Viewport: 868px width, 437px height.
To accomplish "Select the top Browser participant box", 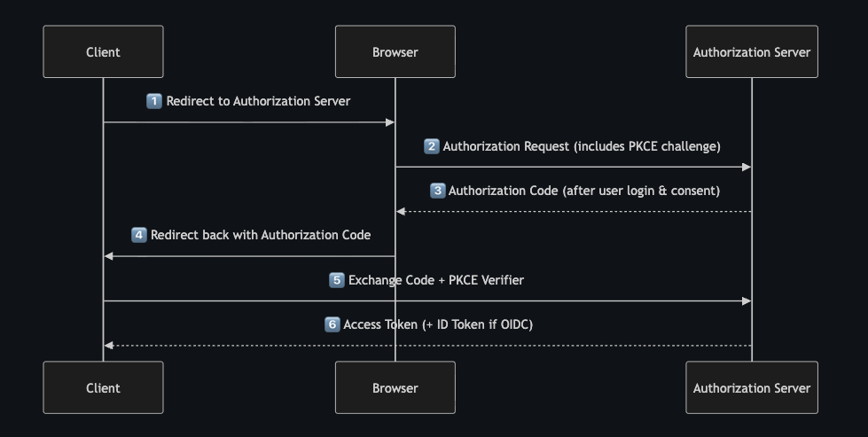I will tap(395, 51).
